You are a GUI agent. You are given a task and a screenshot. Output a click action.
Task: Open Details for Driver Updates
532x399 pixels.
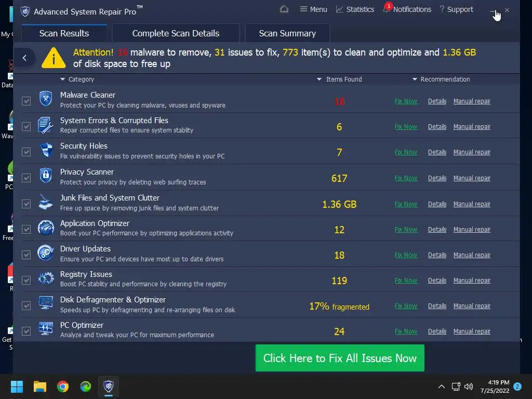437,255
